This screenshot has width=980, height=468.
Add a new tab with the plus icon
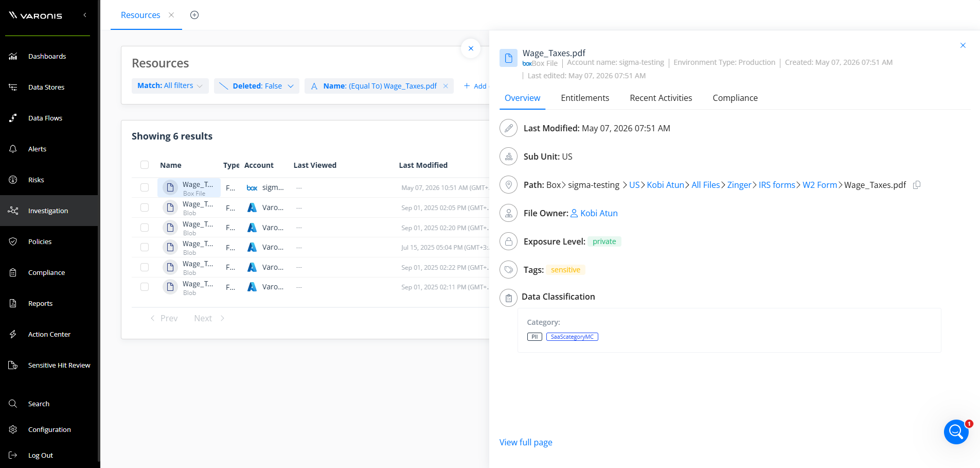194,15
